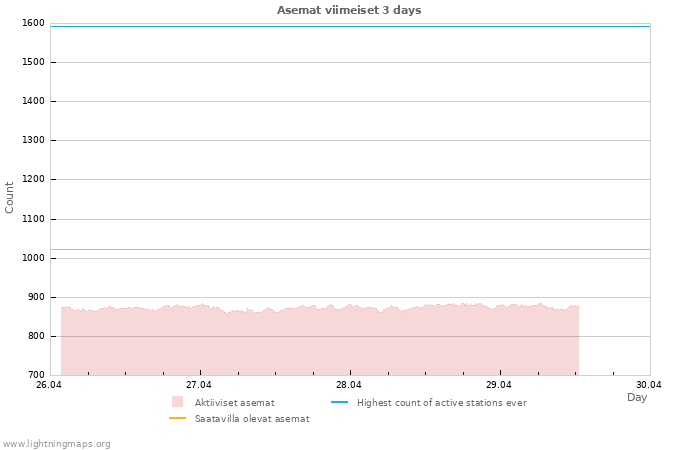The height and width of the screenshot is (450, 700).
Task: Click the orange Saatavilla legend line marker
Action: (x=178, y=418)
